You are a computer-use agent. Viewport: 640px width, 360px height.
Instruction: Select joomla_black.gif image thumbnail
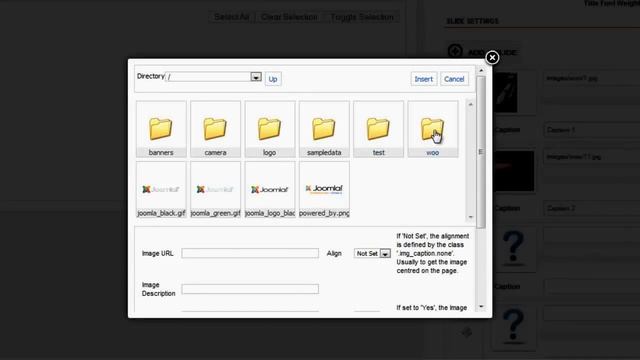click(161, 190)
